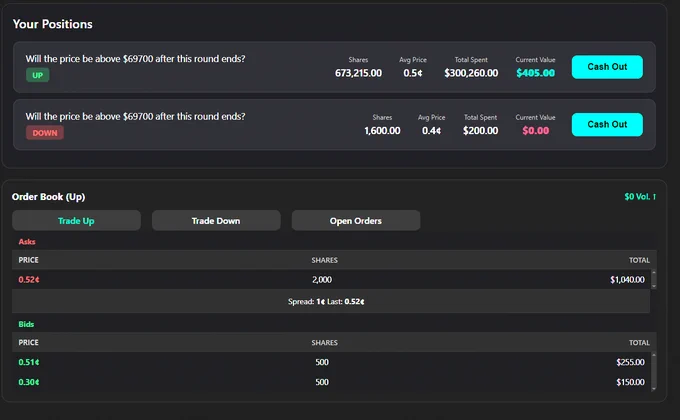Cash out the UP position
This screenshot has width=680, height=420.
click(607, 67)
